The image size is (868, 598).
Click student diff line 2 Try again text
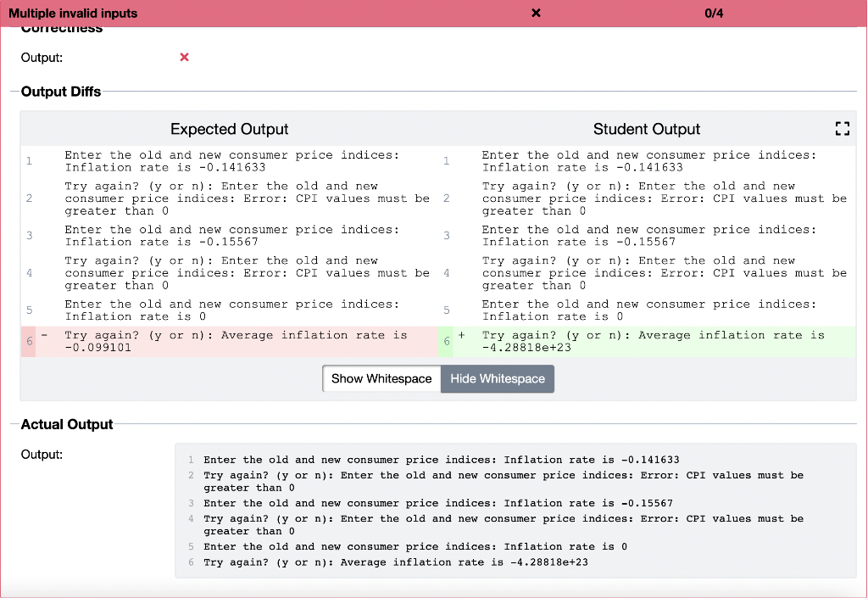tap(665, 198)
